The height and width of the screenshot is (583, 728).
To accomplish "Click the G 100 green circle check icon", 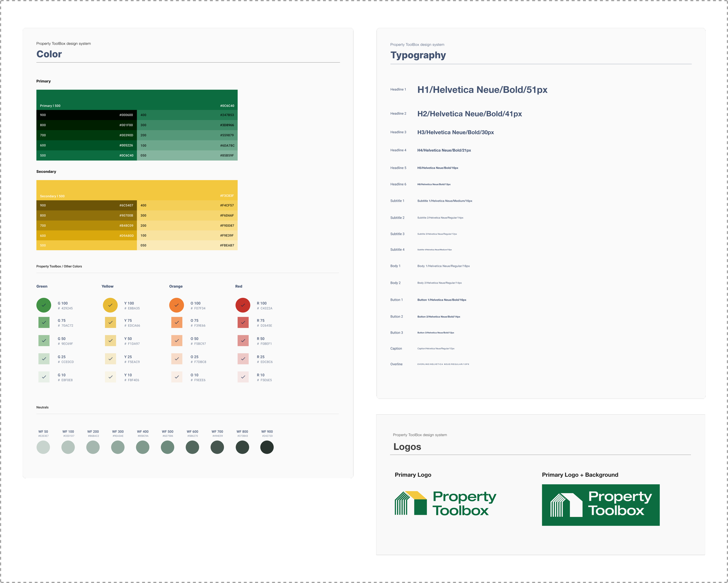I will [44, 305].
